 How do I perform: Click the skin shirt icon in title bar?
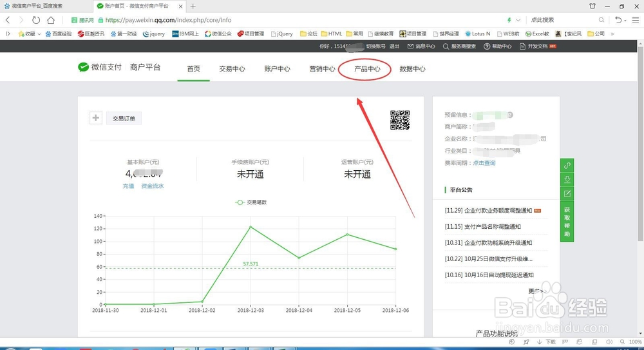point(592,6)
